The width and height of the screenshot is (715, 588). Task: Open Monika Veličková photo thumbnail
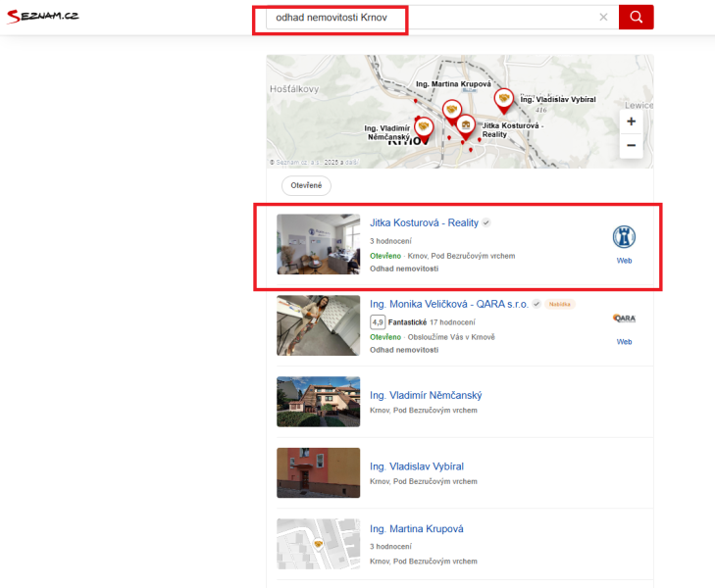click(319, 325)
